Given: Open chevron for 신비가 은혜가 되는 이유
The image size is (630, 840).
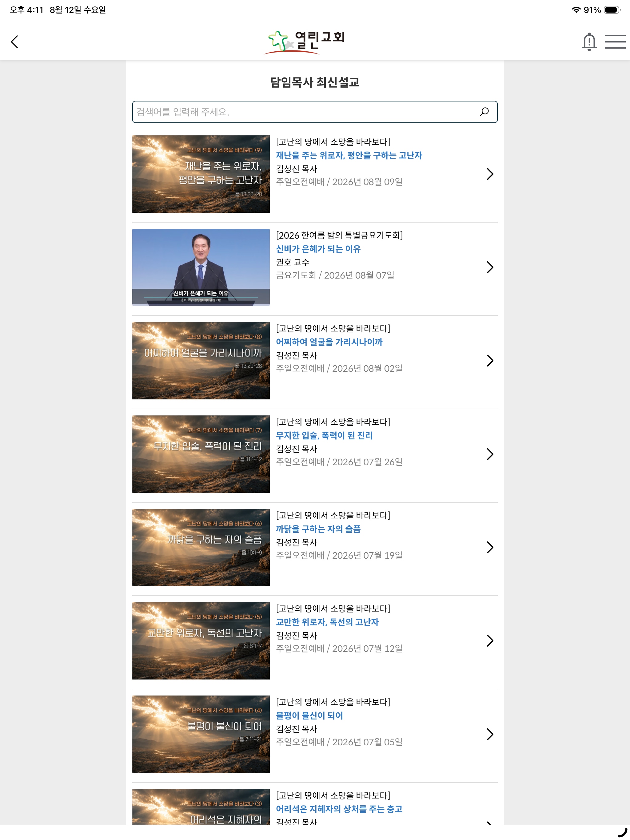Looking at the screenshot, I should tap(490, 267).
